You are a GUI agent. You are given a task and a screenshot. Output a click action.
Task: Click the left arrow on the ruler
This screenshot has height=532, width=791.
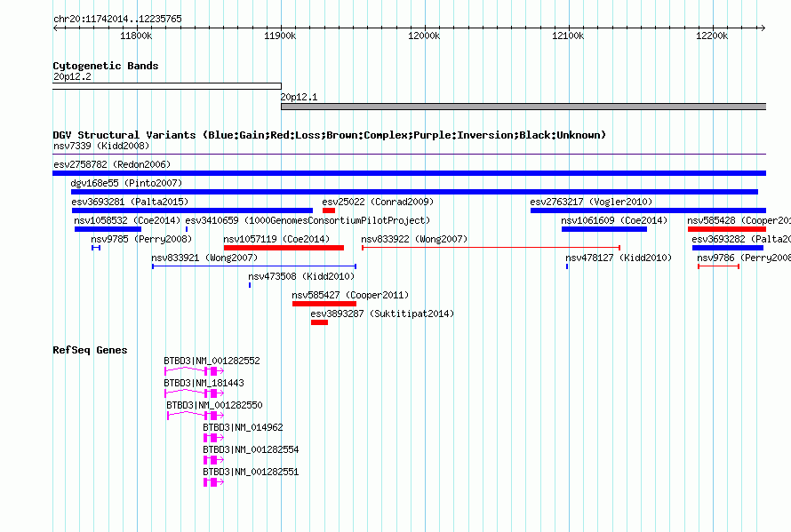pyautogui.click(x=55, y=28)
